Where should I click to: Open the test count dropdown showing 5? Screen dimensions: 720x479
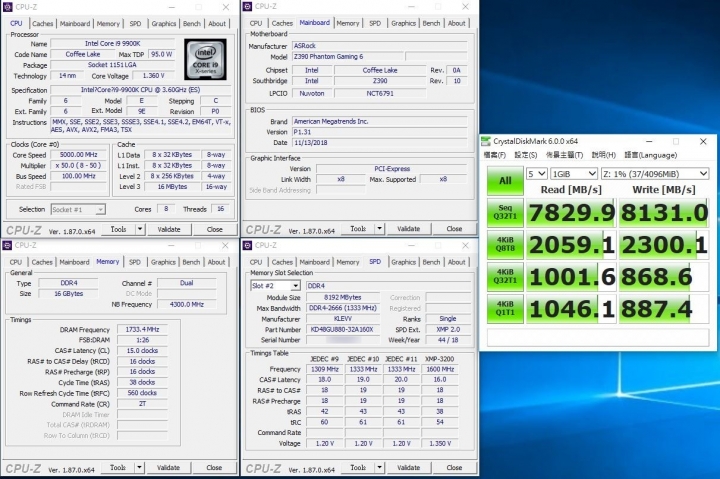(x=536, y=174)
